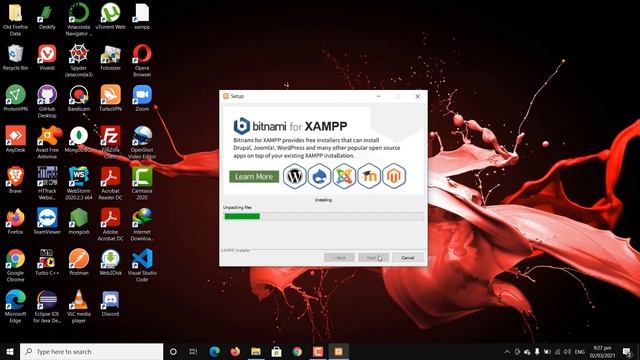
Task: Select the Deskify desktop shortcut
Action: [x=47, y=17]
